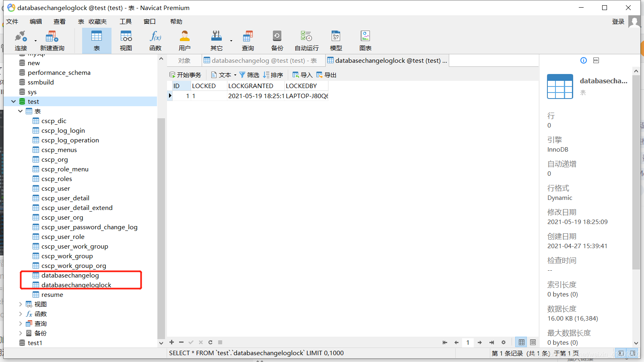Click the Others (其它) toolbar icon
Viewport: 644px width, 362px height.
(217, 41)
